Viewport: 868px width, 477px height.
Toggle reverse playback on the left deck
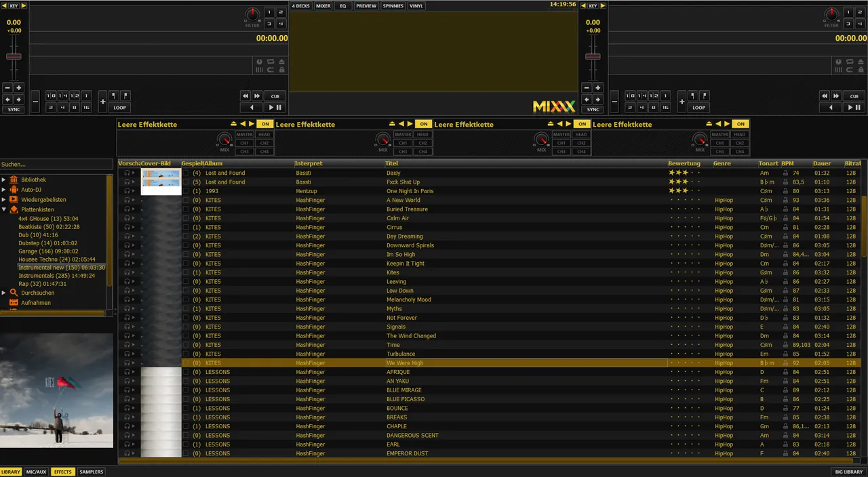pyautogui.click(x=252, y=108)
